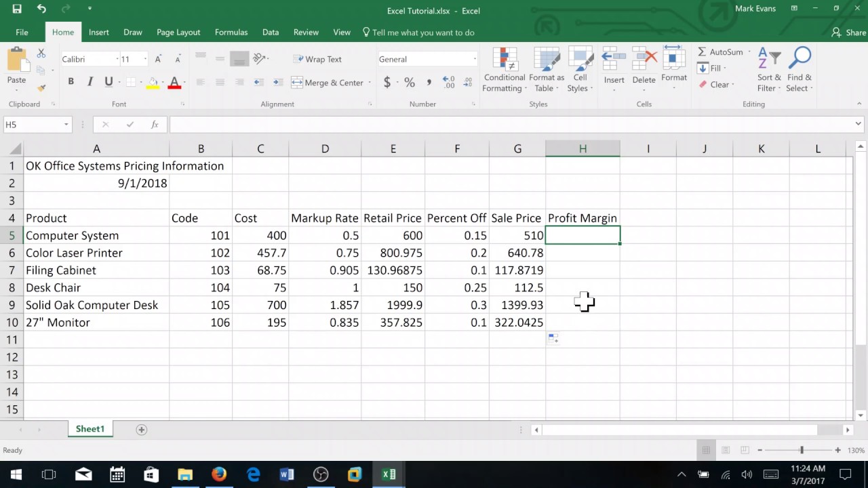The width and height of the screenshot is (868, 488).
Task: Switch to the Formulas tab
Action: 231,32
